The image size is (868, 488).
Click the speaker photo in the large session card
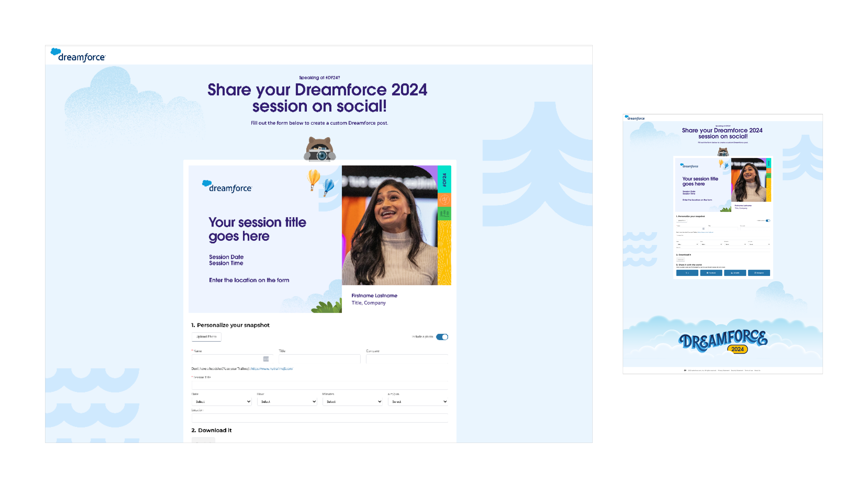390,226
